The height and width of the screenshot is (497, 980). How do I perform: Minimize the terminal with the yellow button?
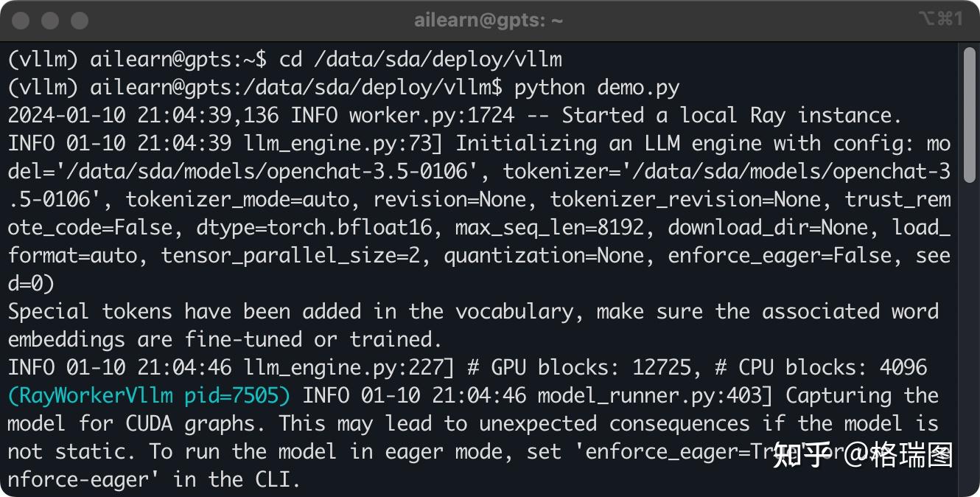[50, 21]
